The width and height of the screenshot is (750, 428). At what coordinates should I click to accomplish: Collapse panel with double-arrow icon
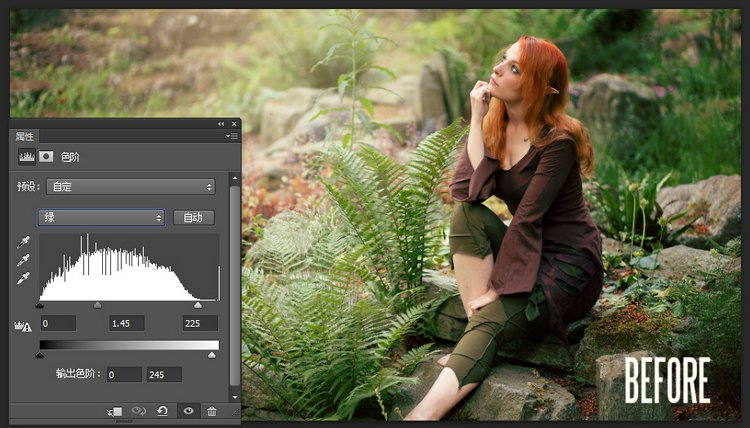221,124
